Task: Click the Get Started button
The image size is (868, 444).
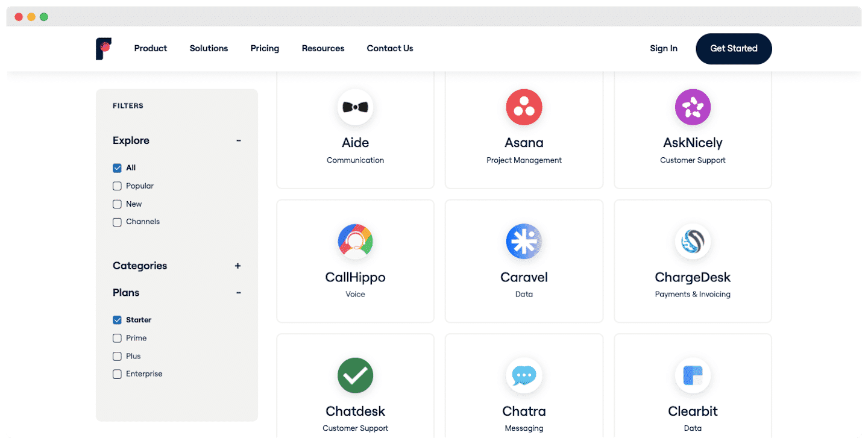Action: [734, 49]
